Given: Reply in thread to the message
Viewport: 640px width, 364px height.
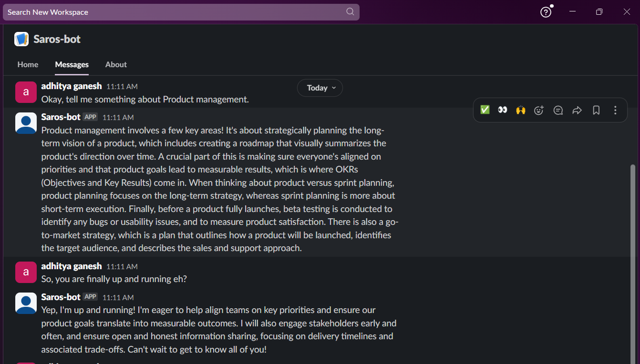Looking at the screenshot, I should [x=558, y=110].
